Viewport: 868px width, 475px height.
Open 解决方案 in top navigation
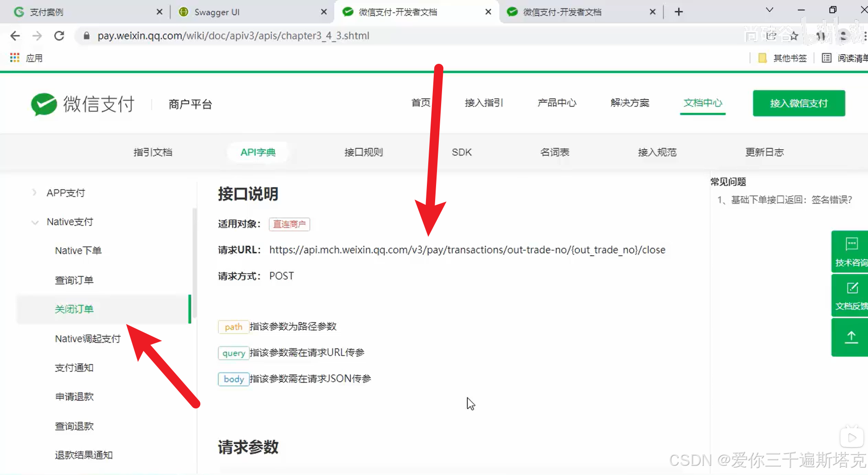pos(630,103)
